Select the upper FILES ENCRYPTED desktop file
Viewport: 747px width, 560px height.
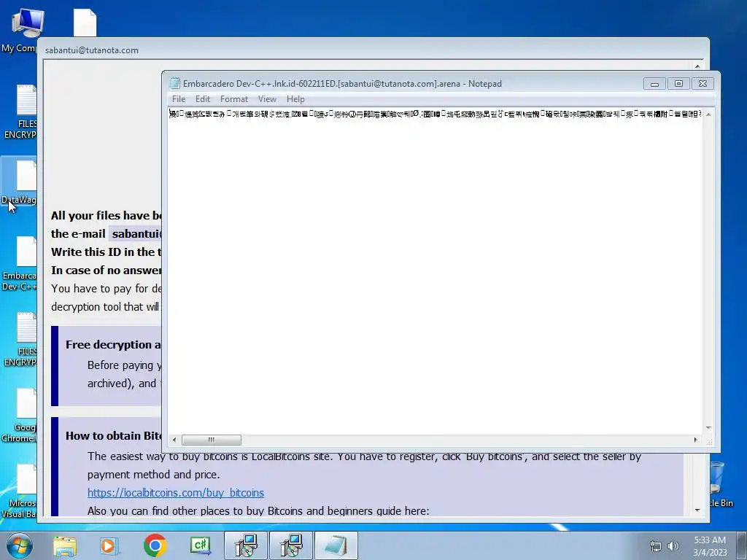coord(21,112)
